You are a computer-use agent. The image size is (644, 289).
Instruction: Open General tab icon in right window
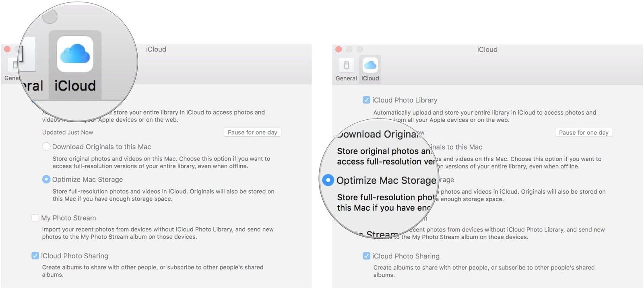(346, 65)
